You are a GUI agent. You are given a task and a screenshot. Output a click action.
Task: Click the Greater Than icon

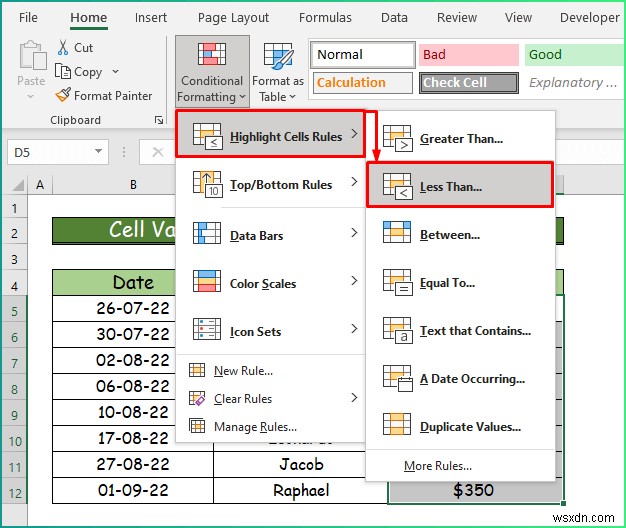click(x=397, y=138)
